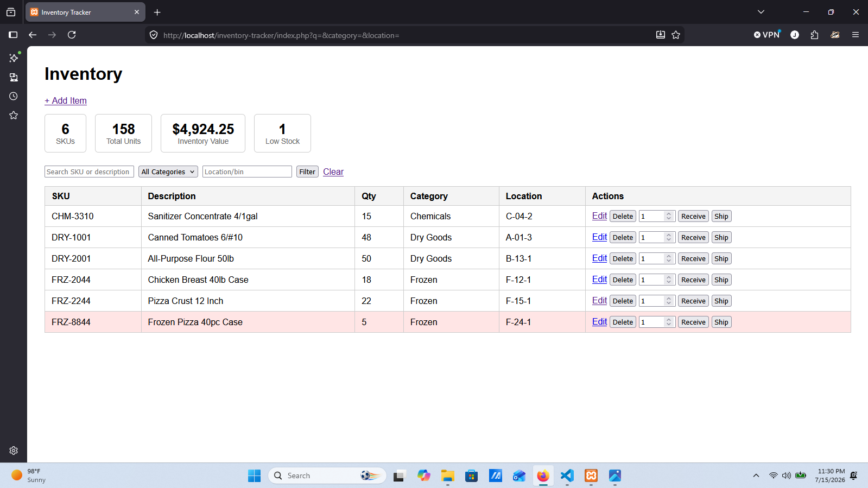Viewport: 868px width, 488px height.
Task: Open the Extensions puzzle icon
Action: (814, 35)
